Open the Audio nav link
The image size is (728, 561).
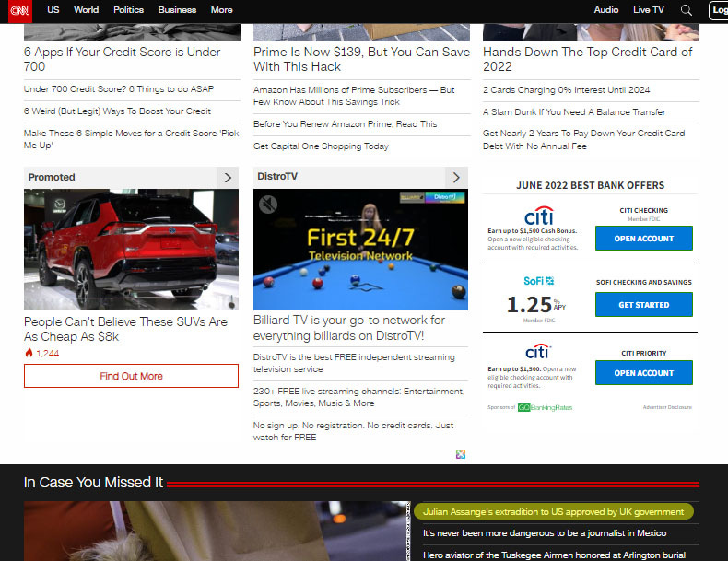(x=605, y=10)
